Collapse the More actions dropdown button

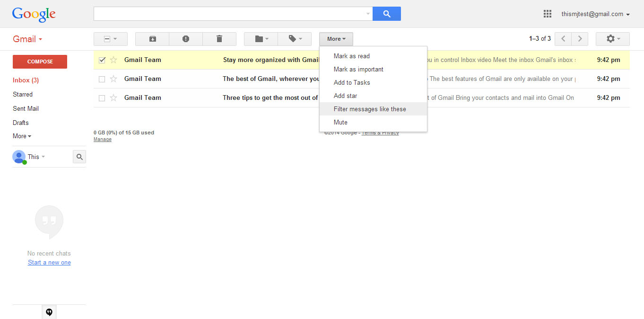[x=336, y=39]
